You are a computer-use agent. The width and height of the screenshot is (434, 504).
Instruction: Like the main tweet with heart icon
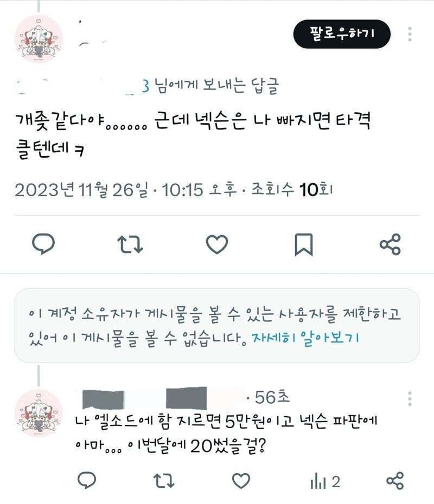click(x=217, y=244)
